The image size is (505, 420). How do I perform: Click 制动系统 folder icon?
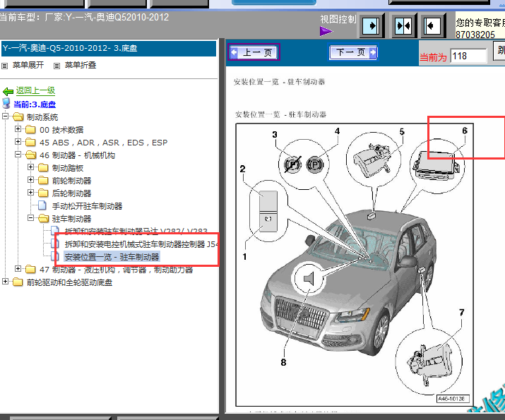click(18, 117)
